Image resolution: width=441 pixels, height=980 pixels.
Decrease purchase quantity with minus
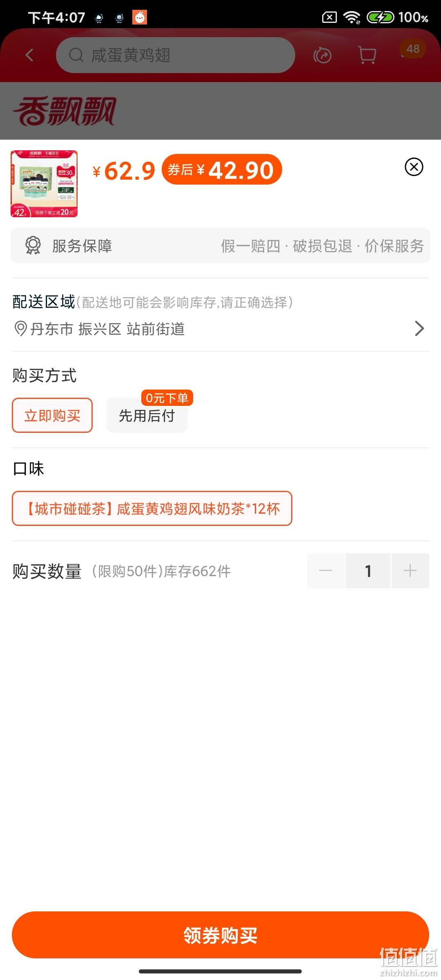coord(326,570)
